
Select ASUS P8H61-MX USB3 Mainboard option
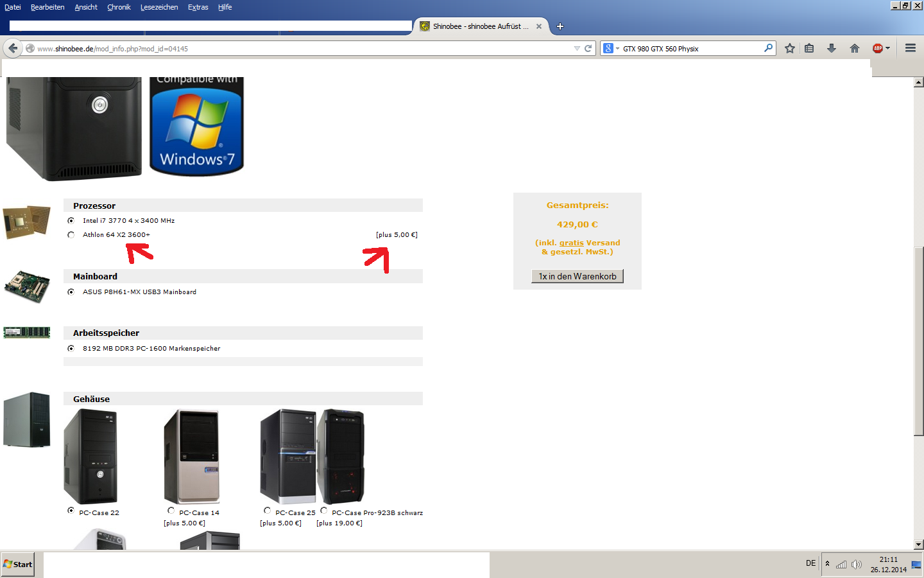pos(71,292)
